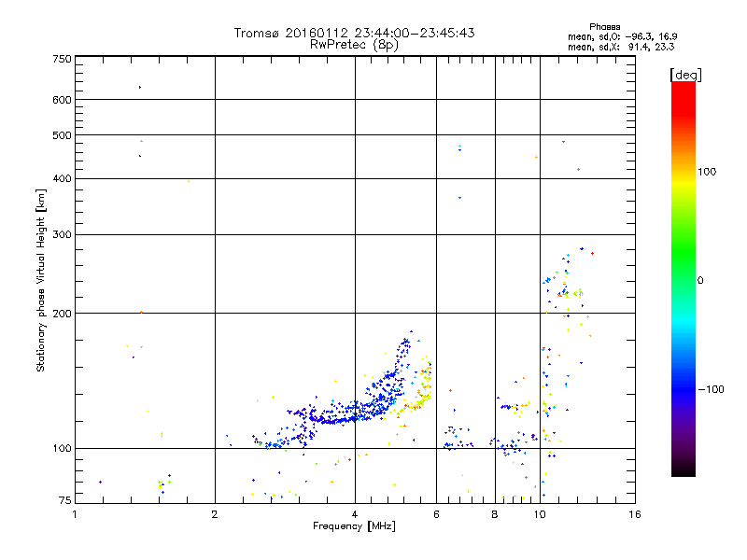Image resolution: width=747 pixels, height=560 pixels.
Task: Click the x-axis tick label '4'
Action: (x=355, y=514)
